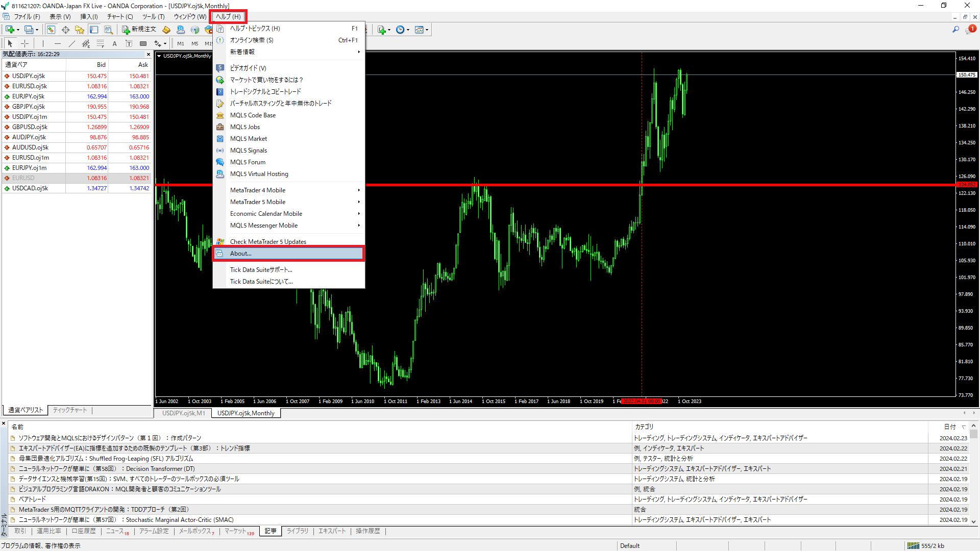Image resolution: width=980 pixels, height=551 pixels.
Task: Select the Fibonacci retracement tool
Action: (101, 43)
